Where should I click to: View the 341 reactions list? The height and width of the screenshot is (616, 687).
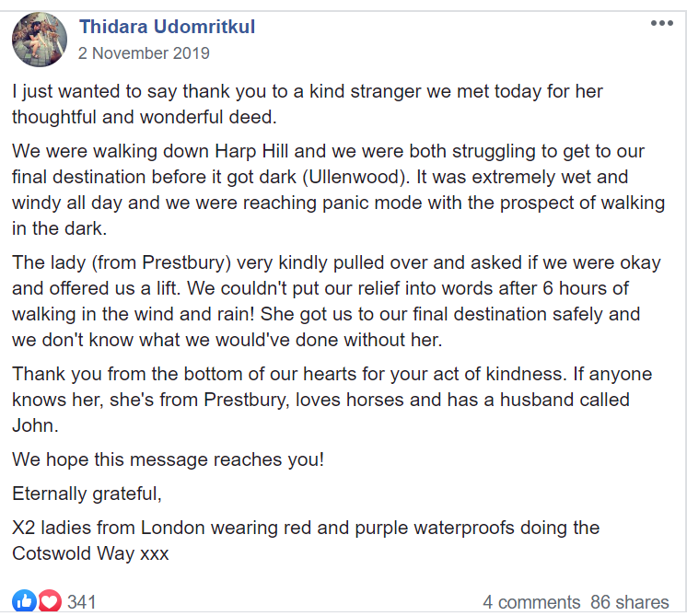(82, 602)
